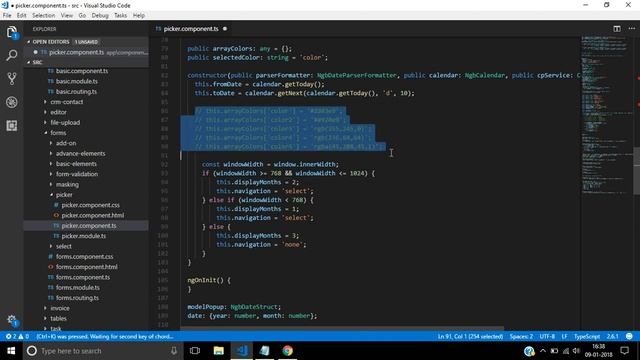The height and width of the screenshot is (360, 640).
Task: Change file encoding UTF-8
Action: [x=547, y=336]
